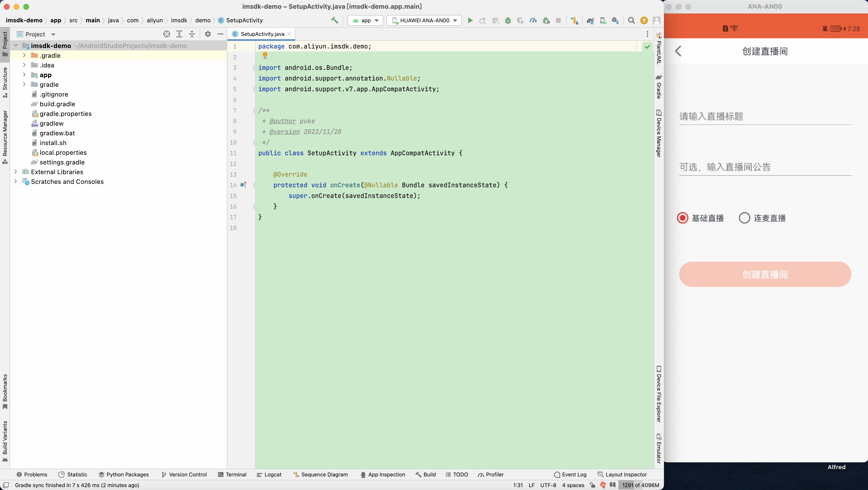Open Project panel settings gear
This screenshot has width=868, height=490.
(208, 34)
